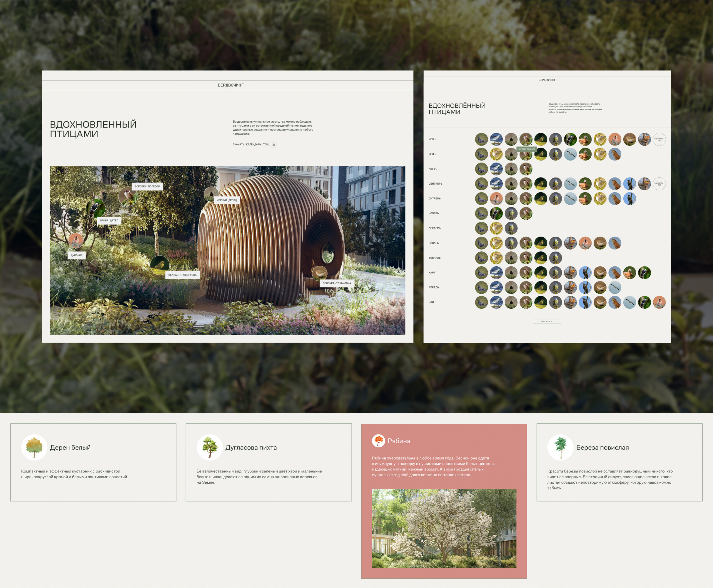The width and height of the screenshot is (713, 588).
Task: Click the Черный дрозд label tag
Action: click(x=227, y=200)
